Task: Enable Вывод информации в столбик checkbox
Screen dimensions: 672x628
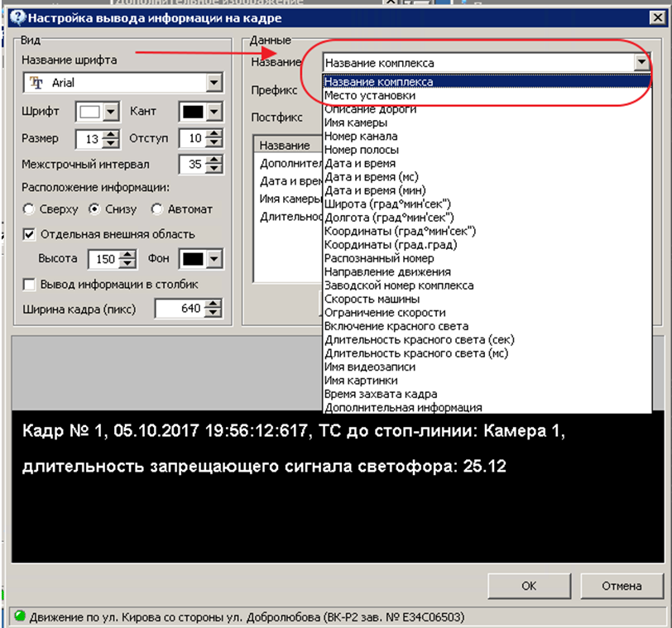Action: click(29, 285)
